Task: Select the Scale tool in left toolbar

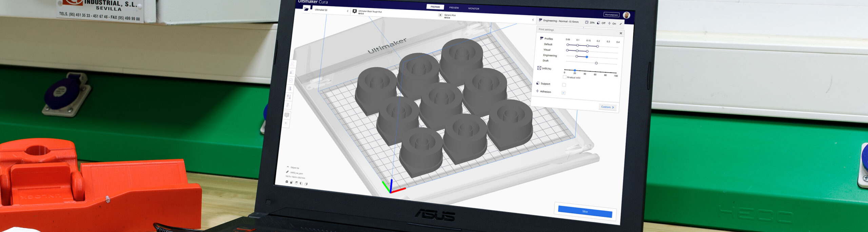Action: tap(292, 72)
